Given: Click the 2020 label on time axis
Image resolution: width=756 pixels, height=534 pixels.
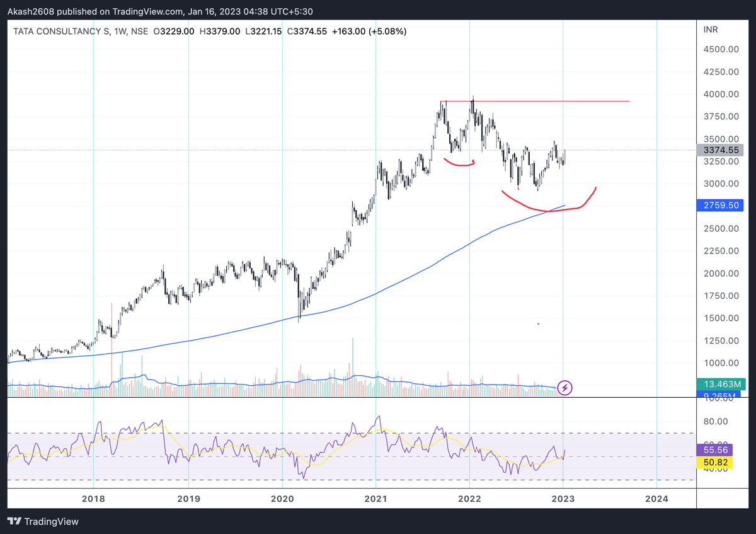Looking at the screenshot, I should 282,498.
